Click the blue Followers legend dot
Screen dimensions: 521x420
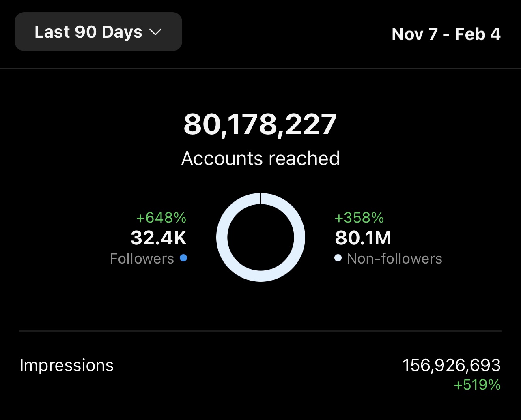[183, 258]
